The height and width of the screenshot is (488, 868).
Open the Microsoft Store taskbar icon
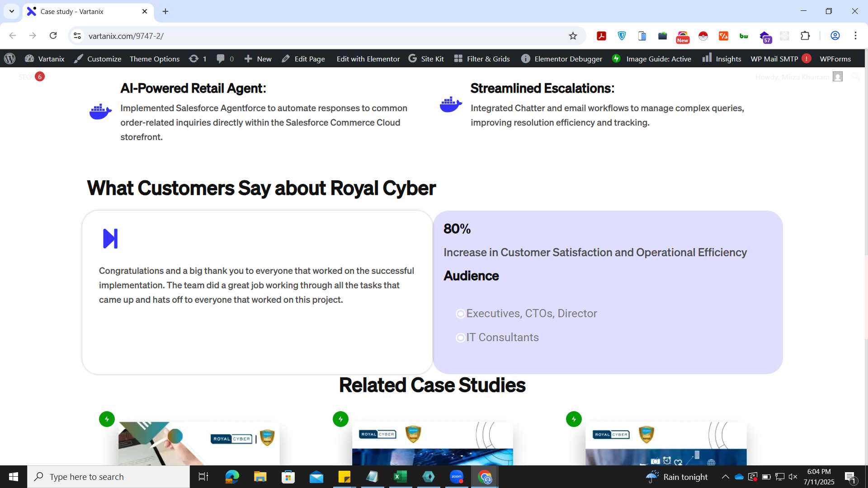[x=288, y=477]
